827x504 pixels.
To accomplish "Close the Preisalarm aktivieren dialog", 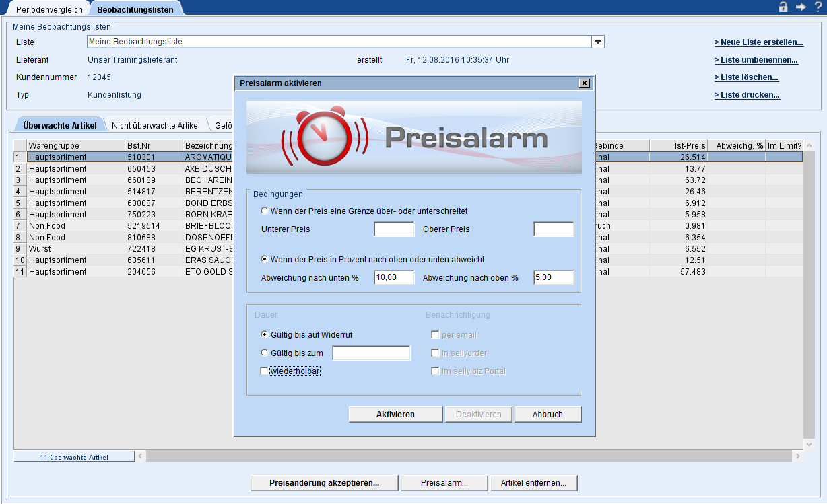I will 585,83.
